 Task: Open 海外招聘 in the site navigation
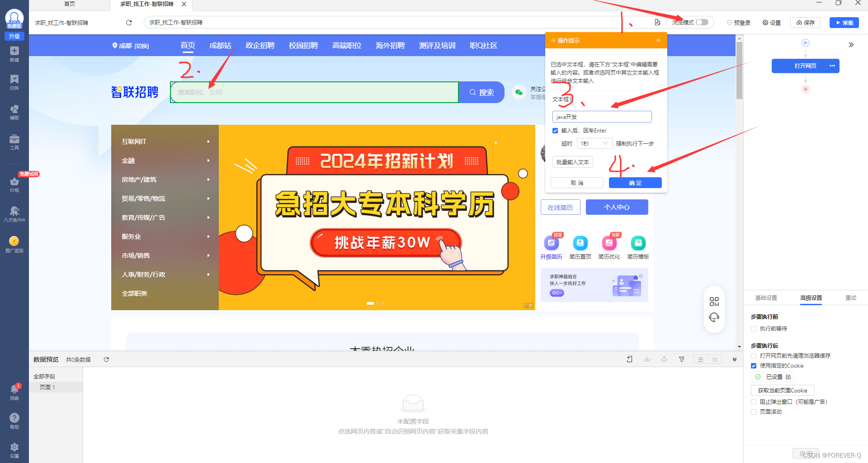coord(390,46)
